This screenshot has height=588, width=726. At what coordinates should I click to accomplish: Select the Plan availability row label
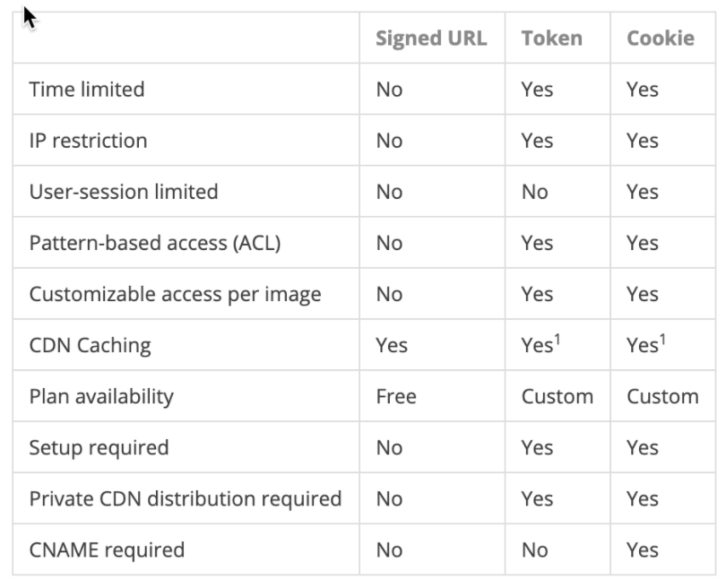[101, 396]
